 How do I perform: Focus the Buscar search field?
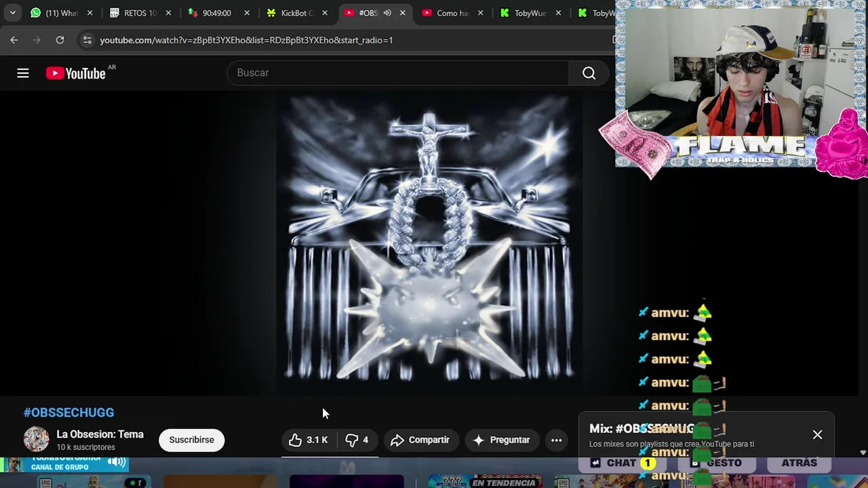pos(399,73)
